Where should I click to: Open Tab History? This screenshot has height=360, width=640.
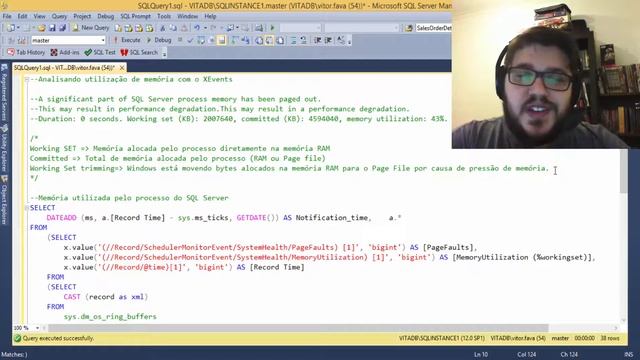tap(26, 52)
